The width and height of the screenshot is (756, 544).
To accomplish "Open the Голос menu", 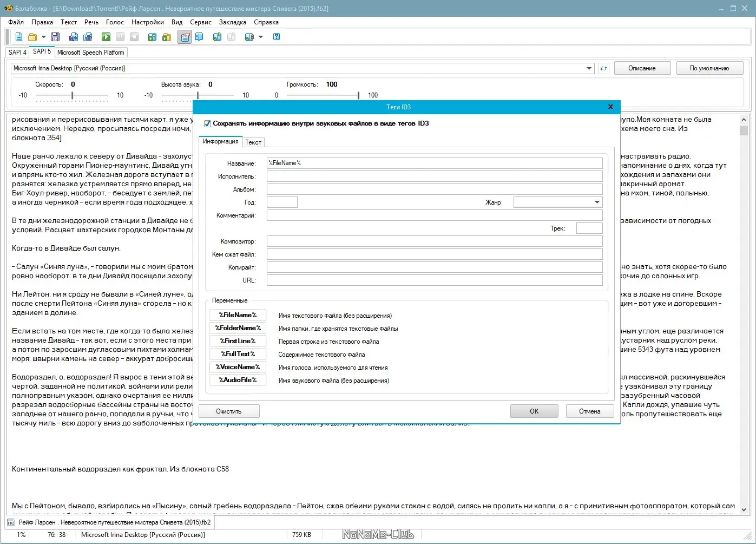I will 115,22.
